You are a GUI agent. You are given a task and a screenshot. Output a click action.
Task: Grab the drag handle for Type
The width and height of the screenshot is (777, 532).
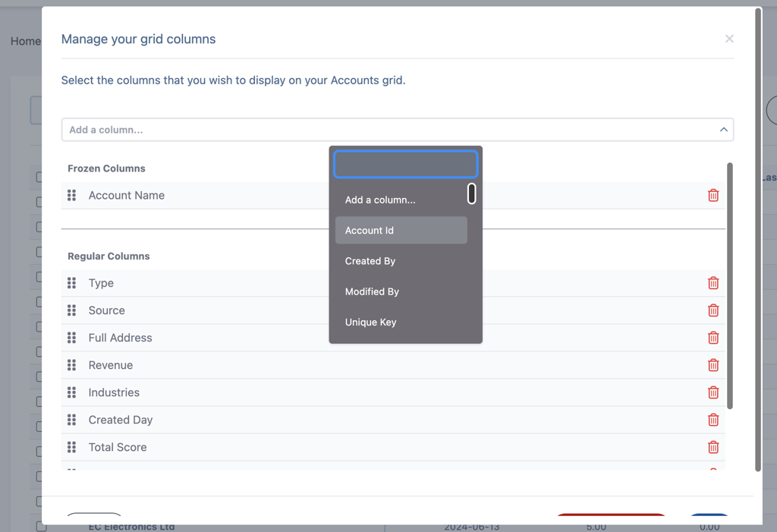coord(72,283)
